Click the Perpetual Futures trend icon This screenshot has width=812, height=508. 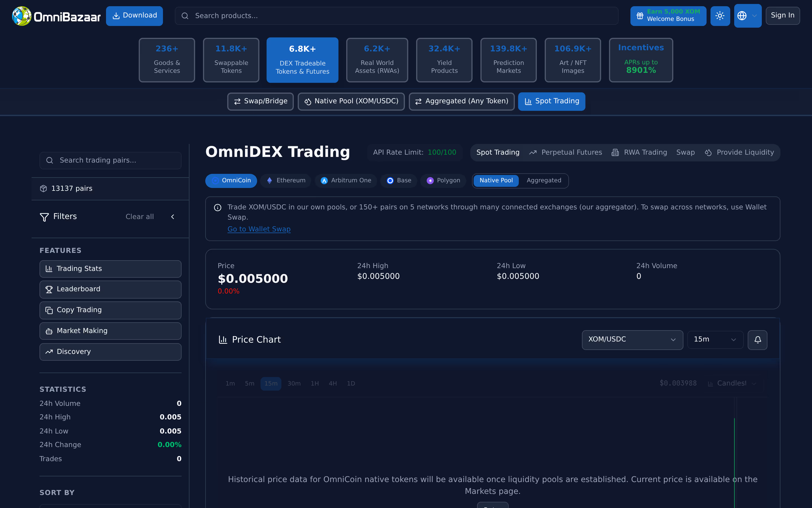(x=533, y=152)
